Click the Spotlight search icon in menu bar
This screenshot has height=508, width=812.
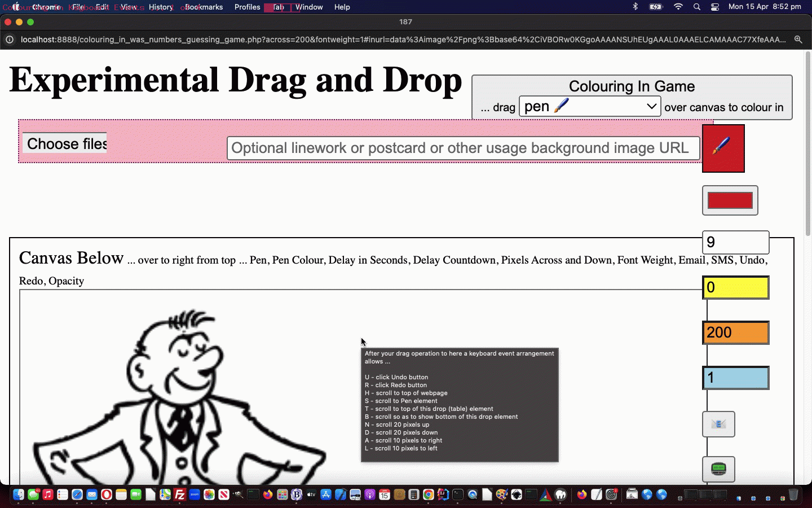697,7
